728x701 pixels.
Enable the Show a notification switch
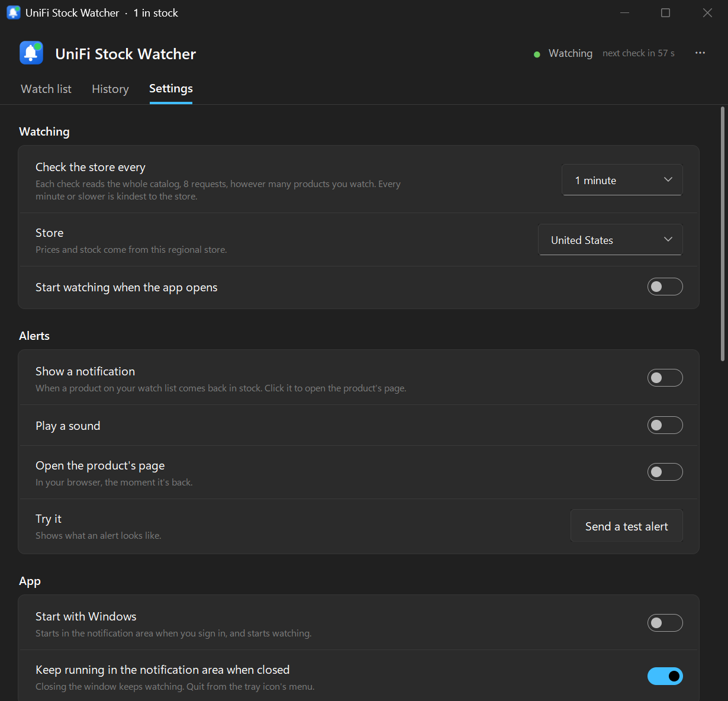click(x=665, y=378)
